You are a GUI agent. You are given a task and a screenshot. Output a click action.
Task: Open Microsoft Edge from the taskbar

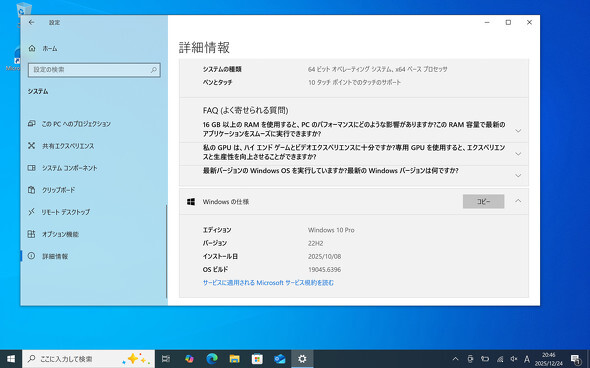(212, 359)
